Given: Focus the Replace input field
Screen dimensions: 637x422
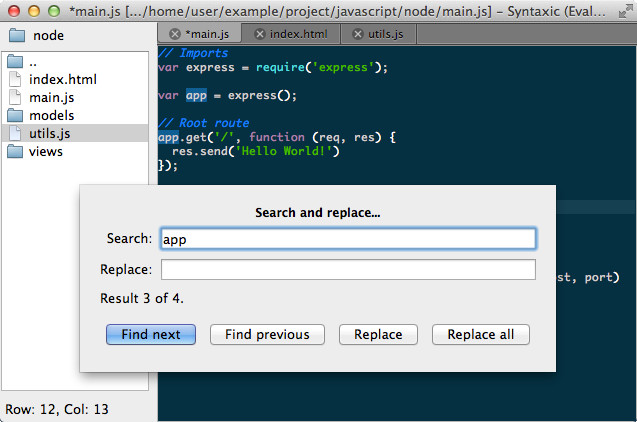Looking at the screenshot, I should pyautogui.click(x=348, y=270).
